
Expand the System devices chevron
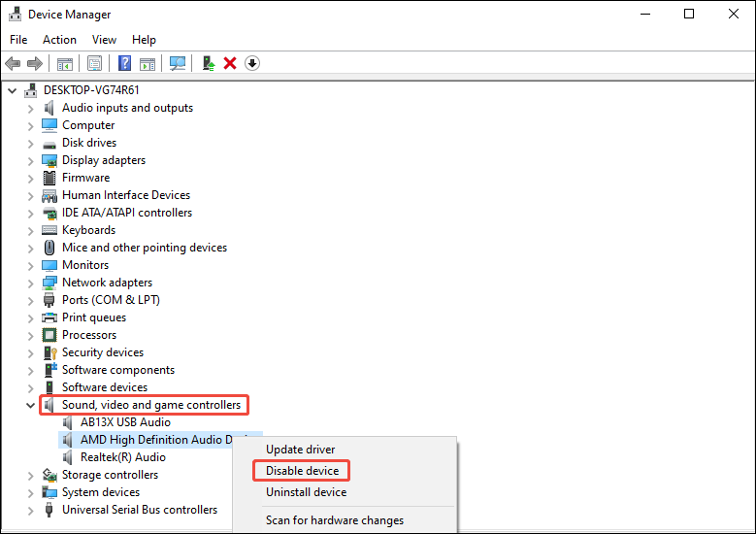30,493
